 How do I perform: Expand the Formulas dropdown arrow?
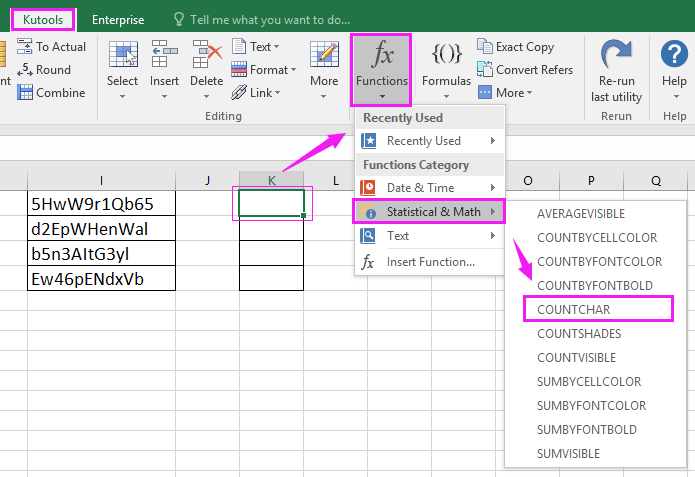[446, 96]
